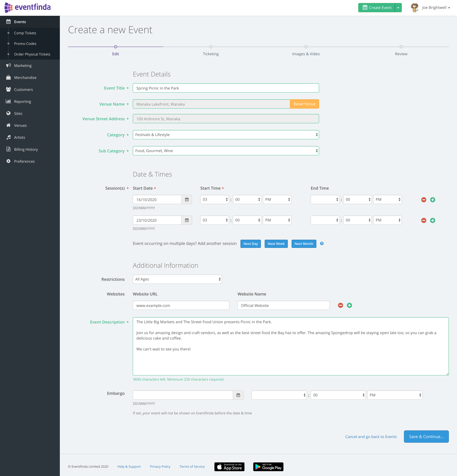Click Save & Continue button
Viewport: 457px width, 476px height.
(x=426, y=437)
